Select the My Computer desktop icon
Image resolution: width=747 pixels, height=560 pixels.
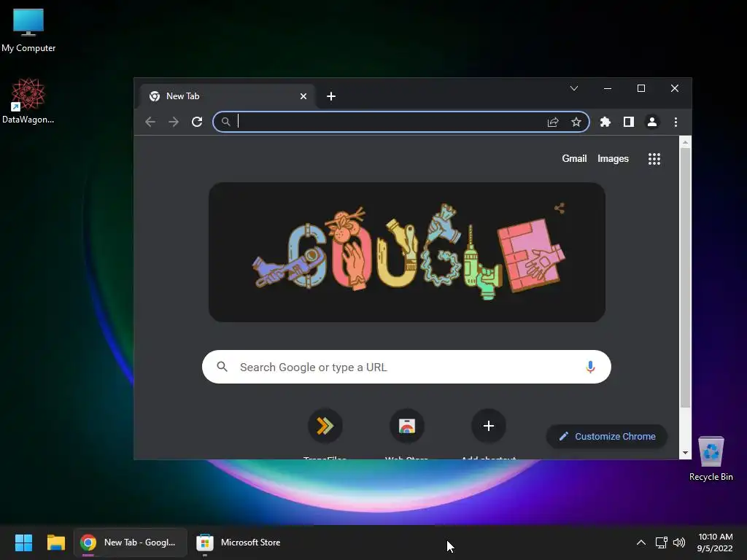(x=28, y=31)
